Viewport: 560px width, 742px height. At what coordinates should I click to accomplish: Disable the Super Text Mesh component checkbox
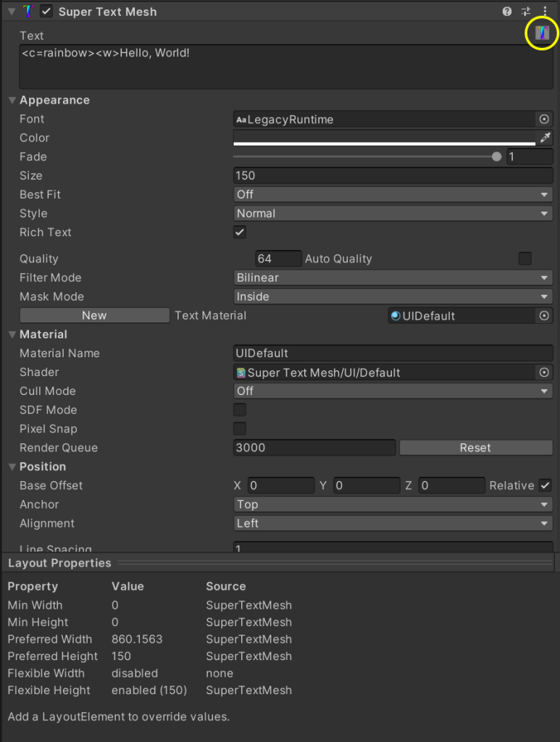[46, 12]
